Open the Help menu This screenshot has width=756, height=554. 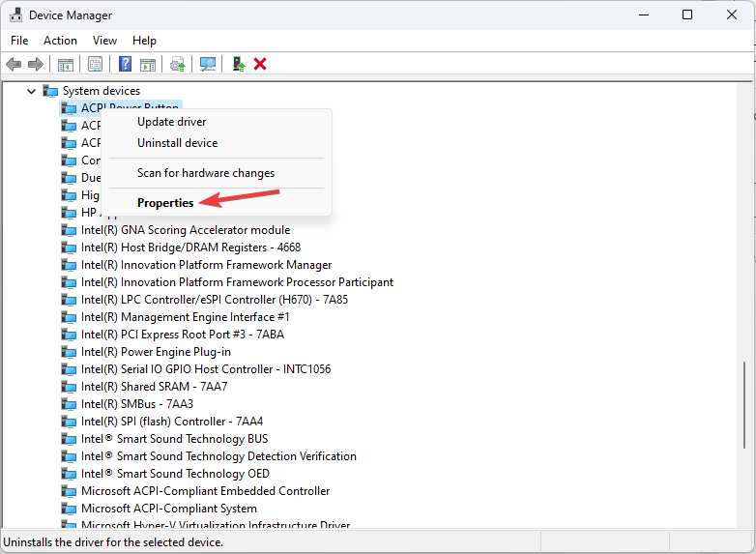click(x=144, y=41)
